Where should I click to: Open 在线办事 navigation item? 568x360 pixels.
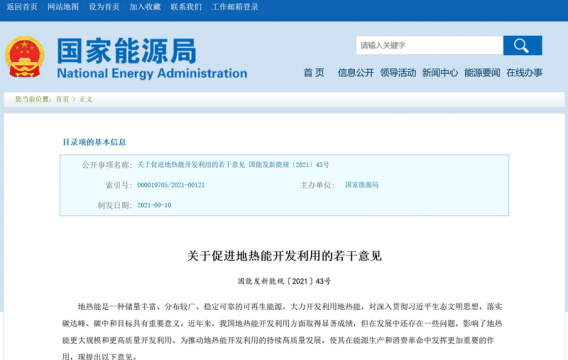[524, 73]
